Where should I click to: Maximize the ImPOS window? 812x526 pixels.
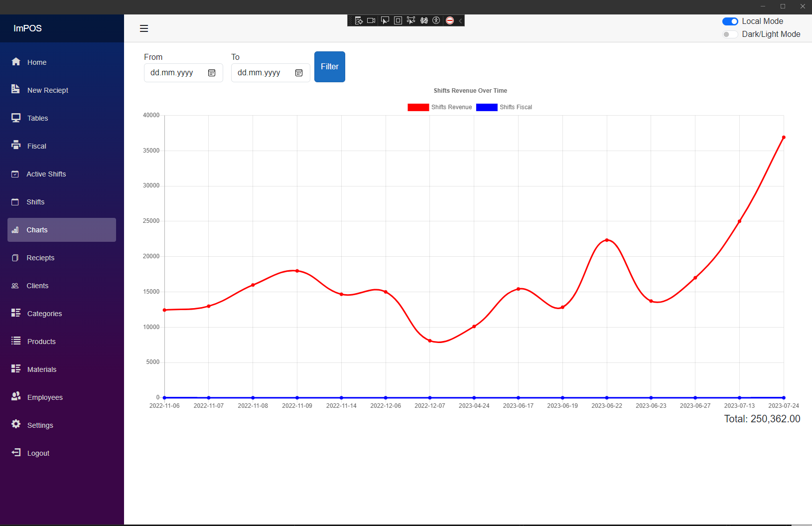point(783,6)
